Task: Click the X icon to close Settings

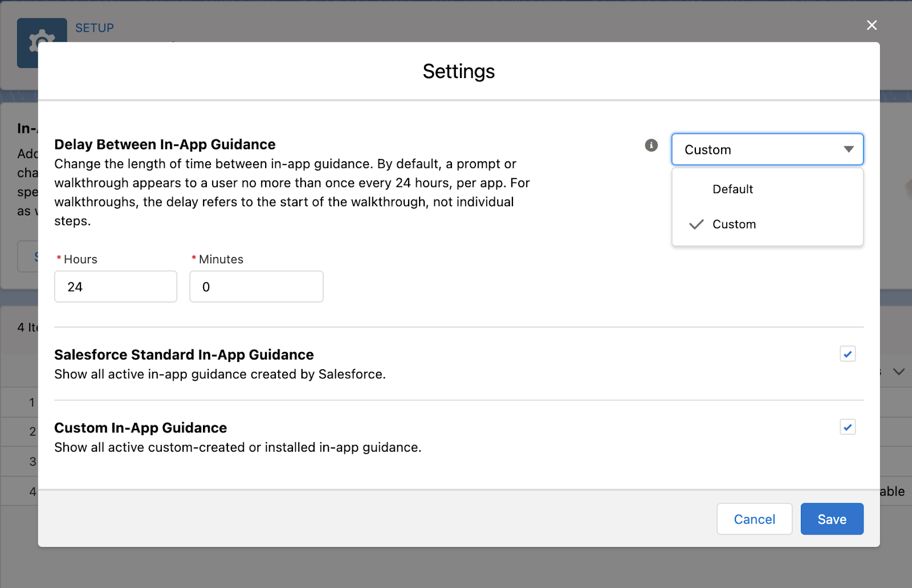Action: (x=872, y=25)
